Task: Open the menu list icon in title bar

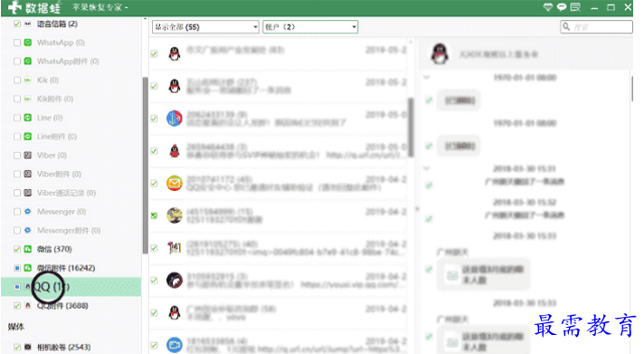Action: (x=575, y=7)
